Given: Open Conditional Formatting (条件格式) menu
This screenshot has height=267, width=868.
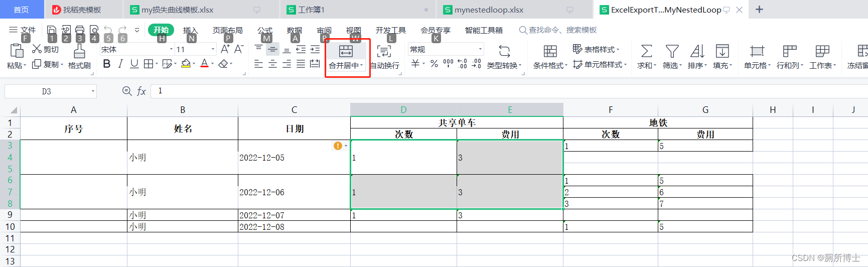Looking at the screenshot, I should tap(550, 57).
